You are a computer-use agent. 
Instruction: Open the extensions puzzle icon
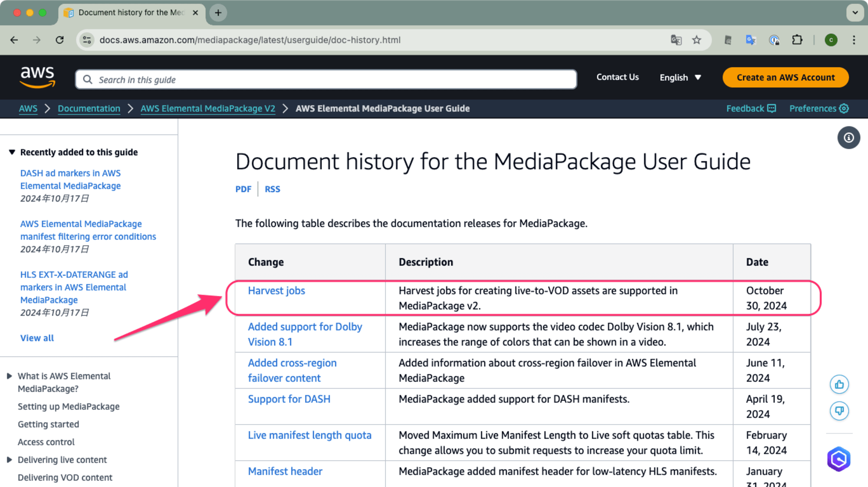(x=797, y=40)
